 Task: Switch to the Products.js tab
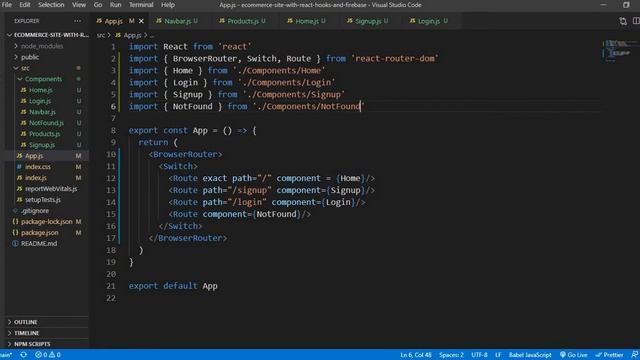tap(243, 21)
